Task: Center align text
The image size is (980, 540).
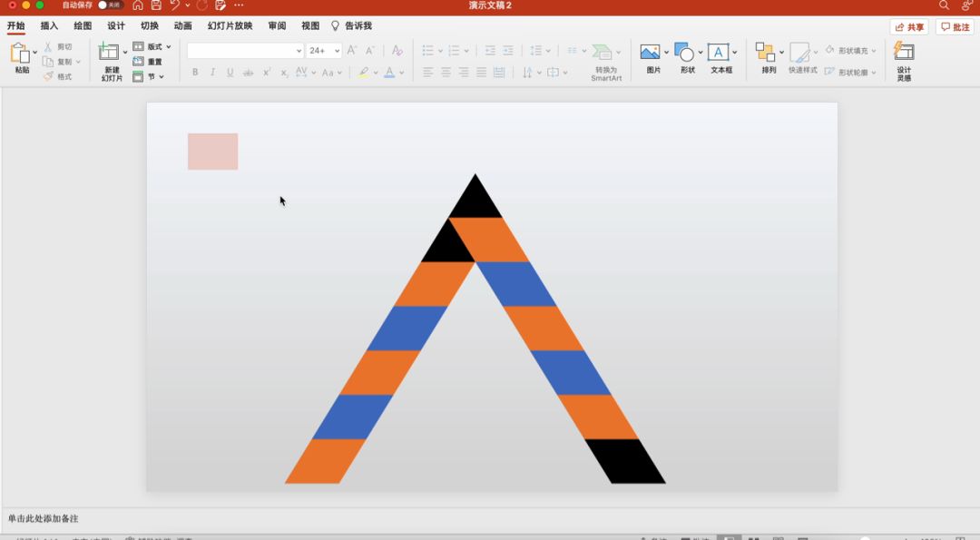Action: pos(446,73)
